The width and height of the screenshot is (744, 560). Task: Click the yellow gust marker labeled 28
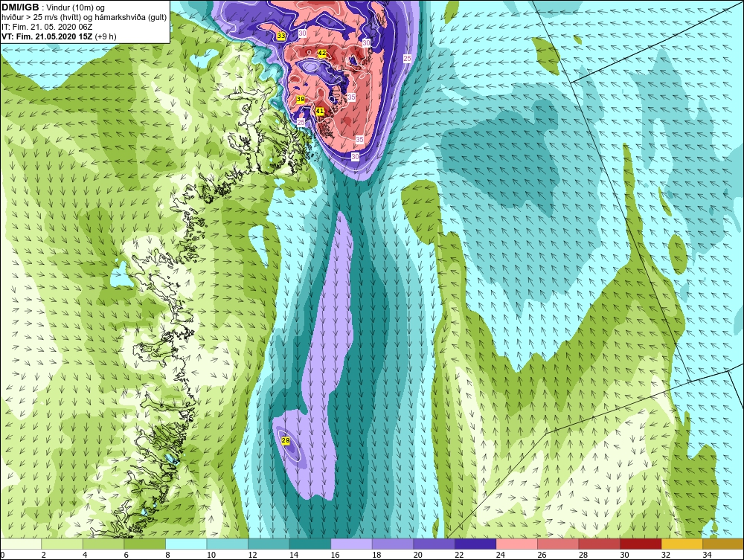(x=285, y=440)
